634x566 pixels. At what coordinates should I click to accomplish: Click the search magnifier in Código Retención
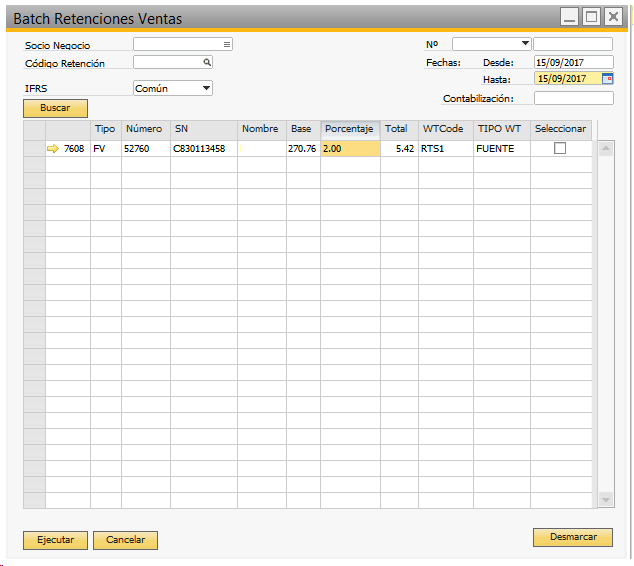pos(207,62)
